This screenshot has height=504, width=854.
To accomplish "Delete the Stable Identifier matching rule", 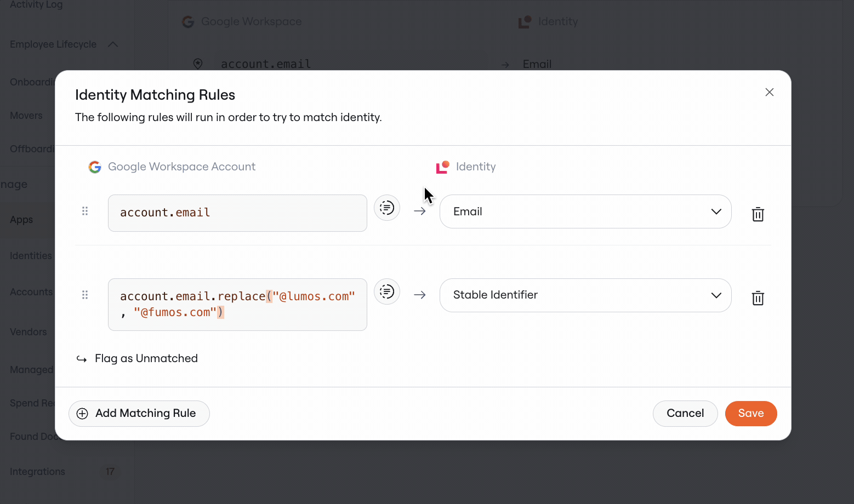I will point(758,298).
